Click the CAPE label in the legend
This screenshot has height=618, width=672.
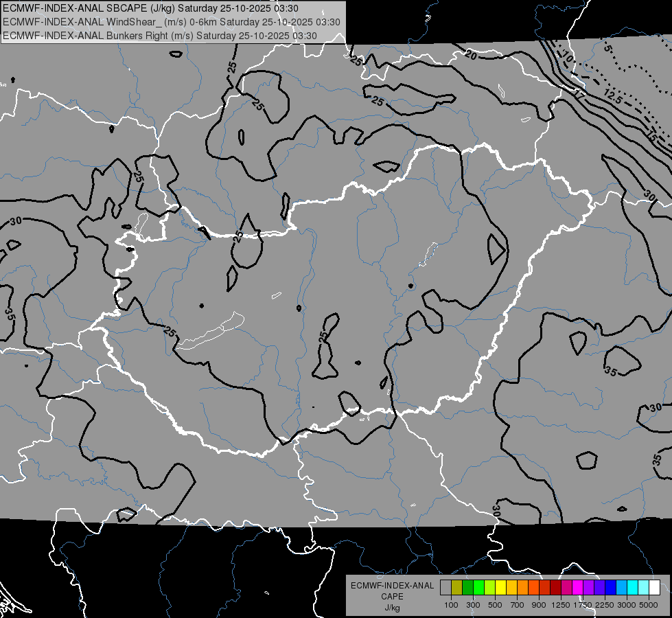pos(392,596)
